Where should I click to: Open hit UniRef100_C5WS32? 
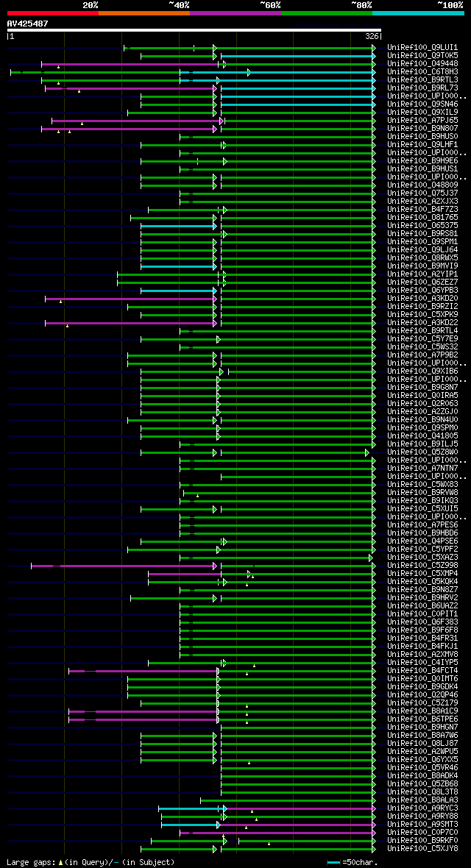[x=422, y=347]
